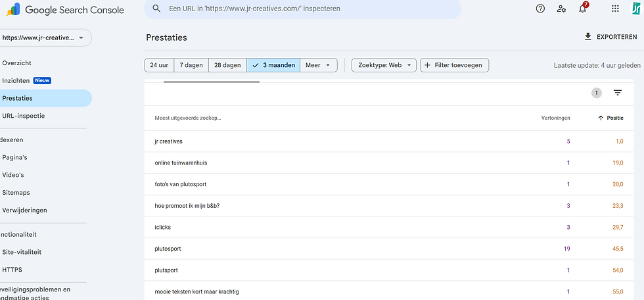Screen dimensions: 644x300
Task: Click the Filter toevoegen button
Action: pos(454,65)
